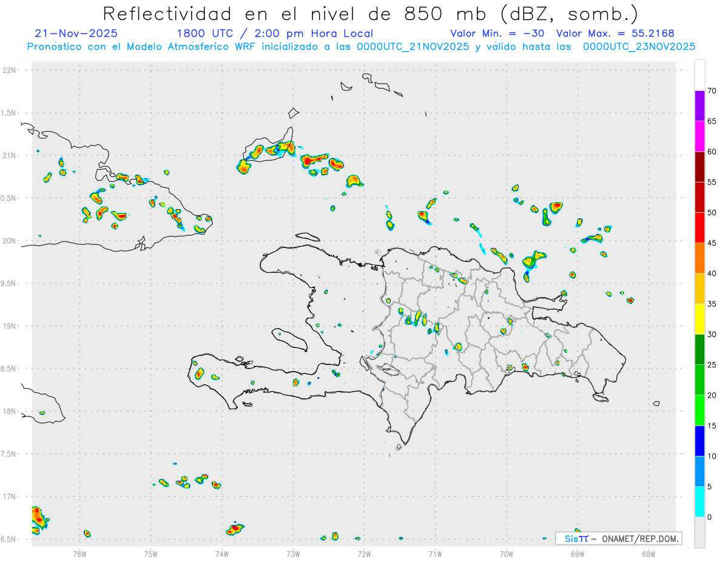
Task: Click the colorbar tick label '15'
Action: coord(713,426)
